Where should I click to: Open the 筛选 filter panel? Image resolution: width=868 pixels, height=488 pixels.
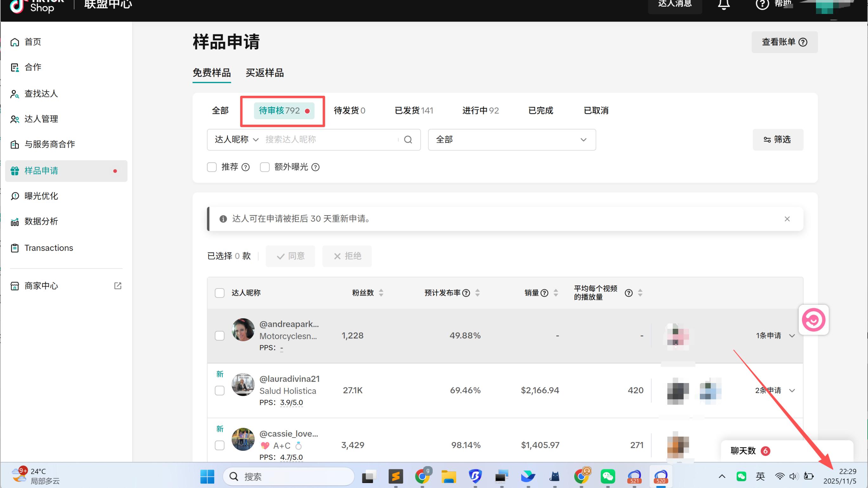pyautogui.click(x=778, y=140)
